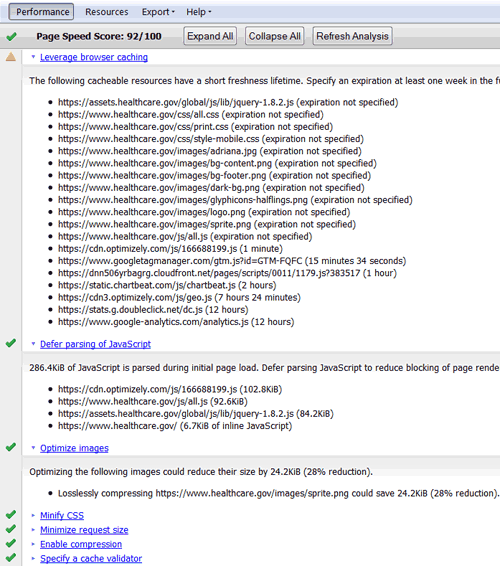Click the chartbeat.js (2 hours) entry

(167, 285)
